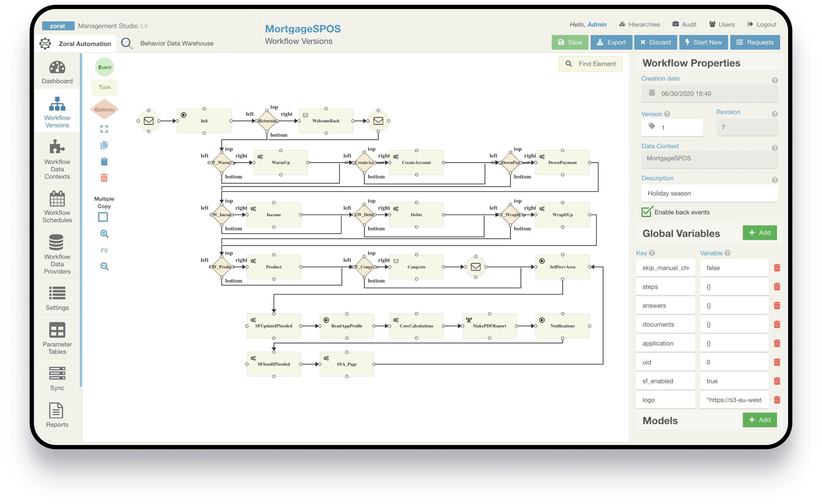Select the Gateway diamond shape in palette
The height and width of the screenshot is (504, 822).
[x=104, y=109]
